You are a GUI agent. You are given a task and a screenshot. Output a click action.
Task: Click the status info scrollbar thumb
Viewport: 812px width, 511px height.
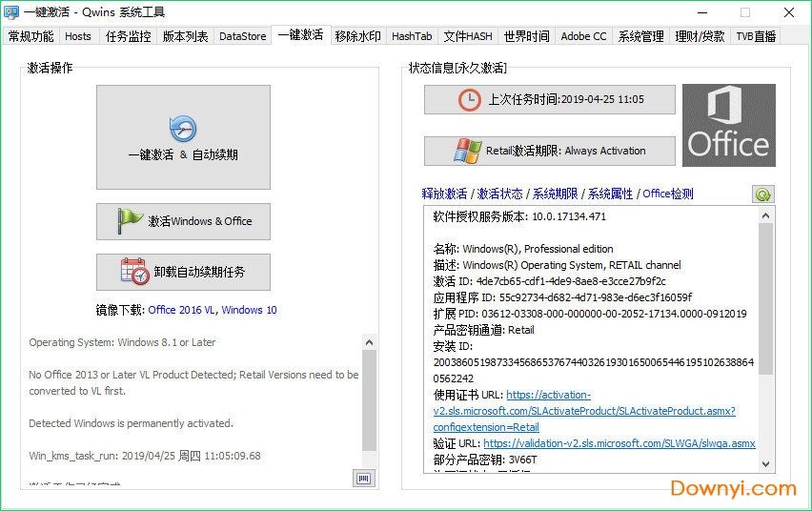(766, 298)
